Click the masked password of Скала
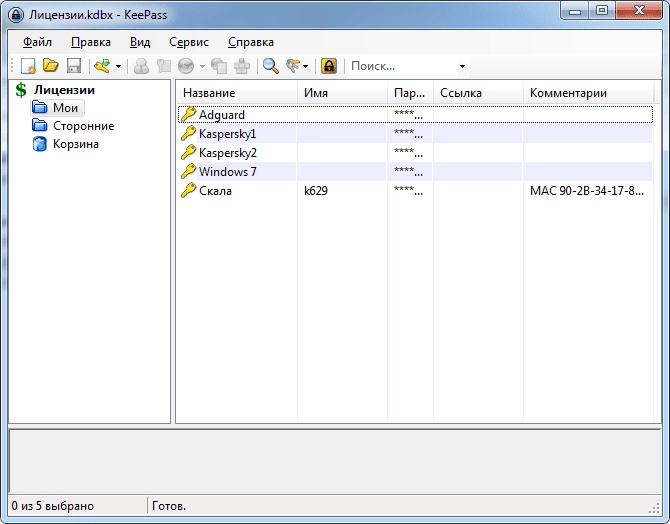The height and width of the screenshot is (524, 670). 408,191
